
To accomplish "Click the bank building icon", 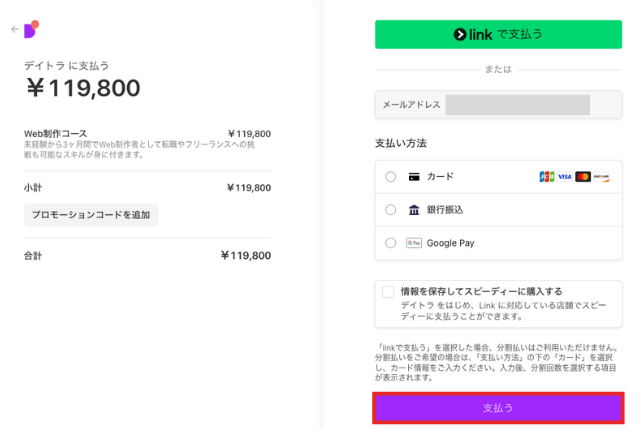I will tap(414, 210).
